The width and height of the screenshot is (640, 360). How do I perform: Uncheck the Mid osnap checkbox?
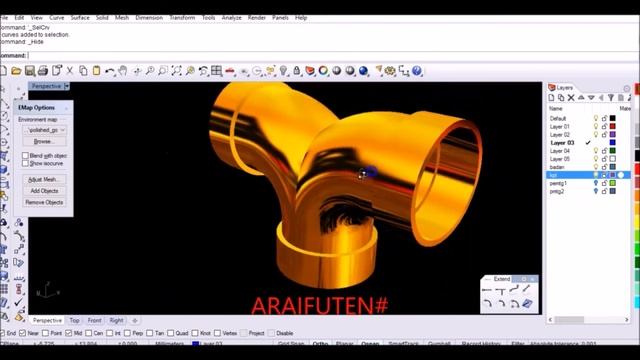point(69,333)
